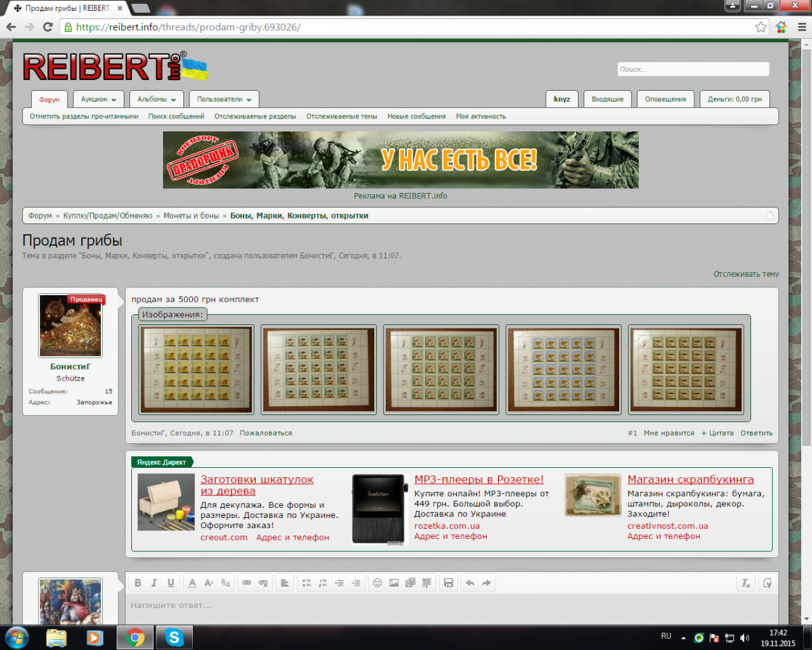Remove link with the unlink icon
Viewport: 812px width, 650px height.
[263, 583]
